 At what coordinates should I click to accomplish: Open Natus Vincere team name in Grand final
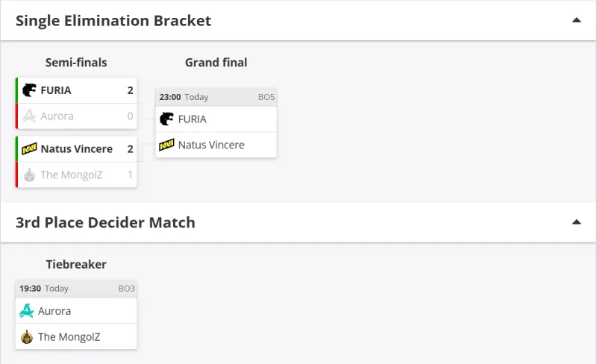point(211,145)
